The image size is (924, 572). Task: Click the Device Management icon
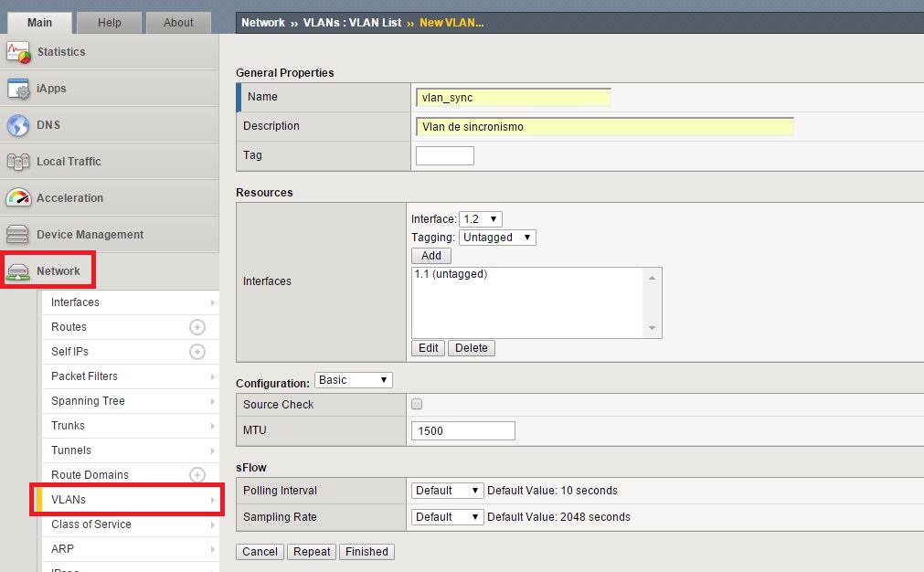18,235
